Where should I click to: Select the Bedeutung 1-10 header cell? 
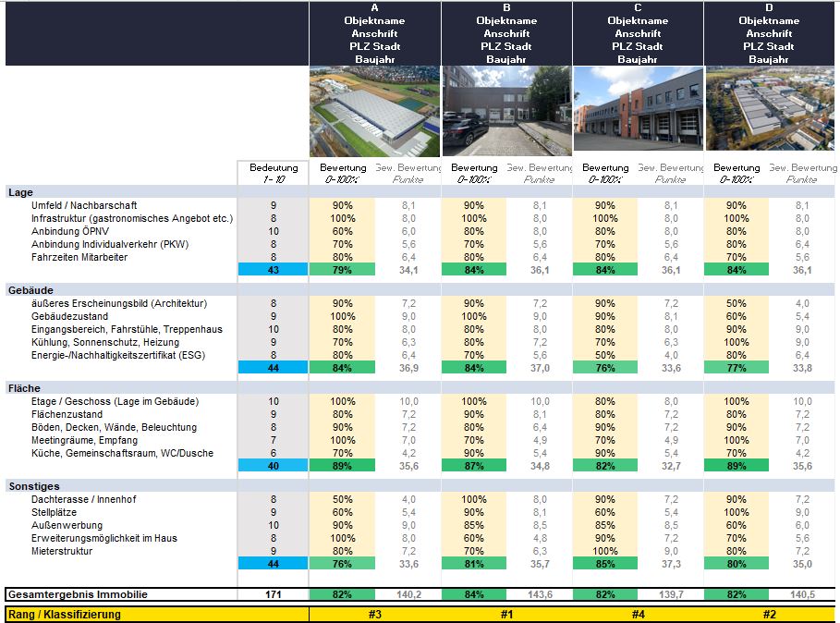coord(274,173)
